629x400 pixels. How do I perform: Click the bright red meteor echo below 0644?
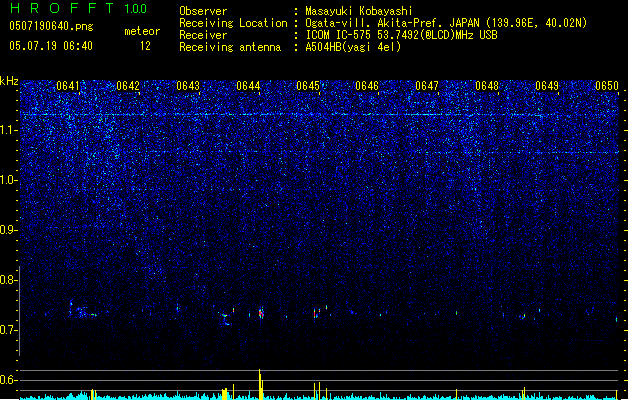coord(261,313)
